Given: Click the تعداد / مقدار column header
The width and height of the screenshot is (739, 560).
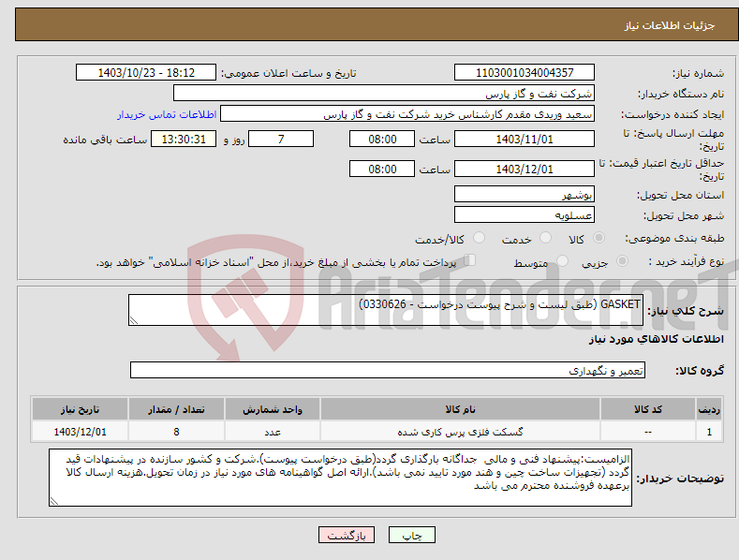Looking at the screenshot, I should click(x=176, y=409).
